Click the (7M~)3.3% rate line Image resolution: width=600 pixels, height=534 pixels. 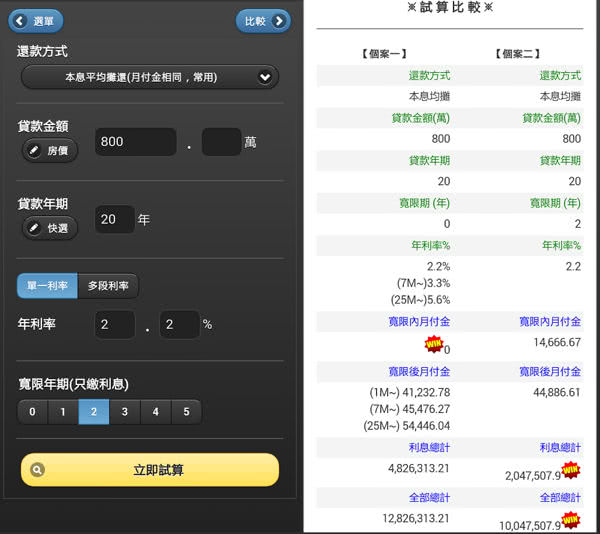coord(424,283)
